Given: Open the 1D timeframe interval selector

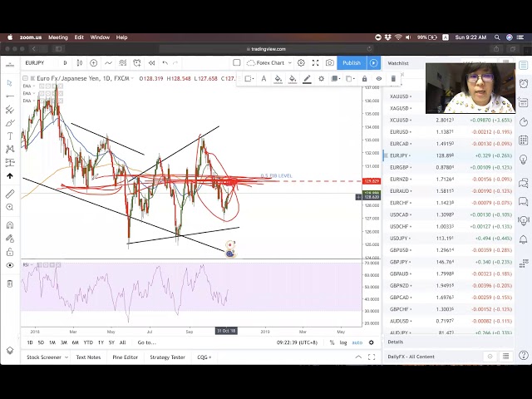Looking at the screenshot, I should [x=65, y=63].
